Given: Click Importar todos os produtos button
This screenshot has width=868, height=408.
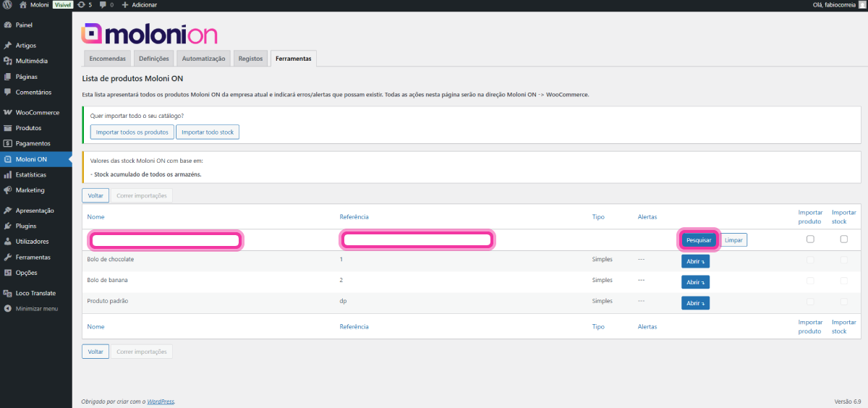Looking at the screenshot, I should (x=132, y=132).
